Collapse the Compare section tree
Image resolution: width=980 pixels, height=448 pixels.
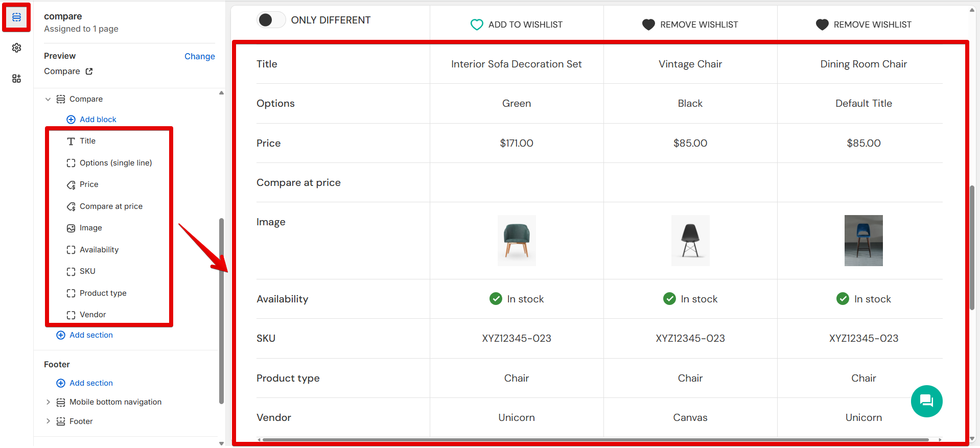[48, 99]
